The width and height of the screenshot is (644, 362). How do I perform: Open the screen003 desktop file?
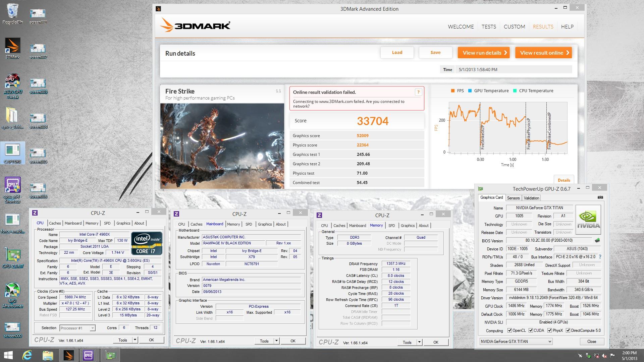tap(38, 85)
